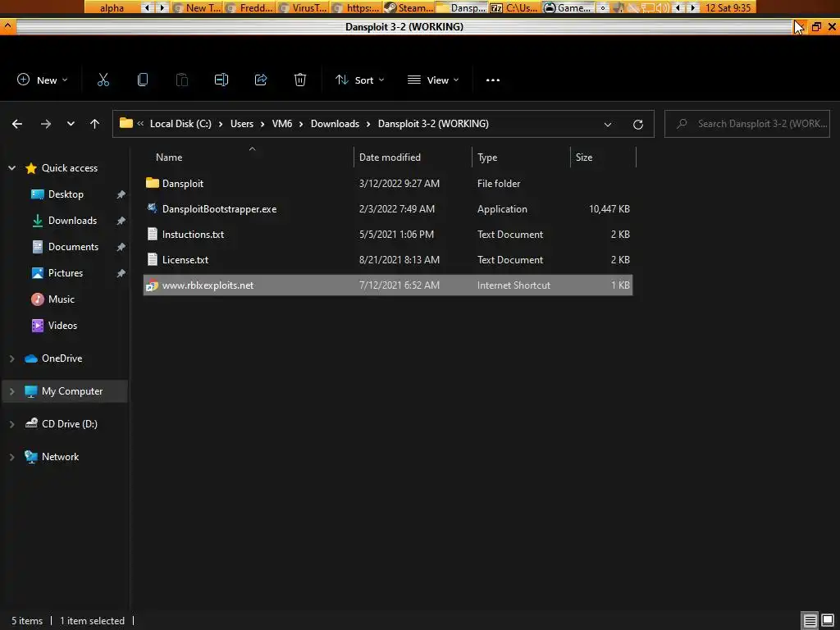Select DansploitBootstrapper.exe file
Screen dimensions: 840x630
pos(388,209)
